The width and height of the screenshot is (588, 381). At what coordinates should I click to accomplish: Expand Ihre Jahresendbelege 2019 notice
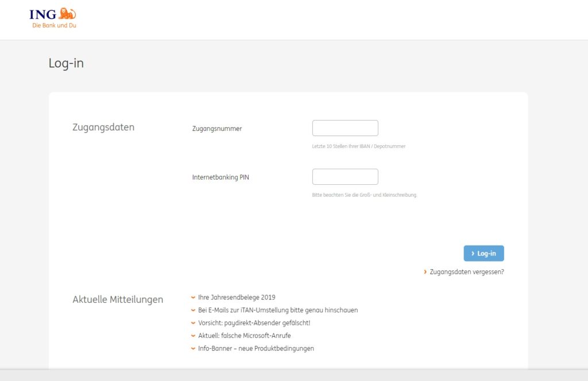click(233, 297)
